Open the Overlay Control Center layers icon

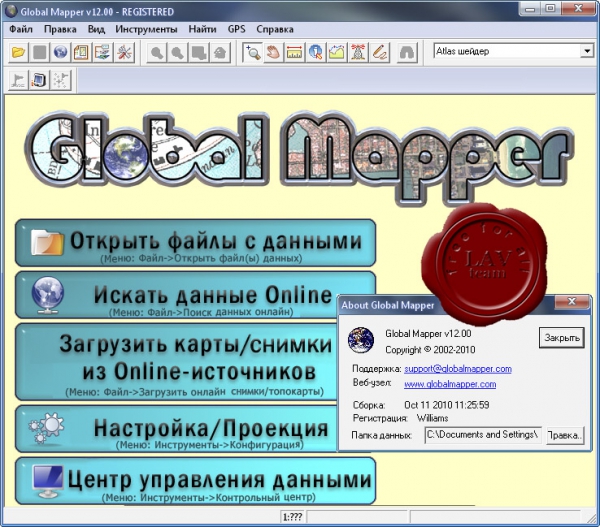pyautogui.click(x=103, y=52)
